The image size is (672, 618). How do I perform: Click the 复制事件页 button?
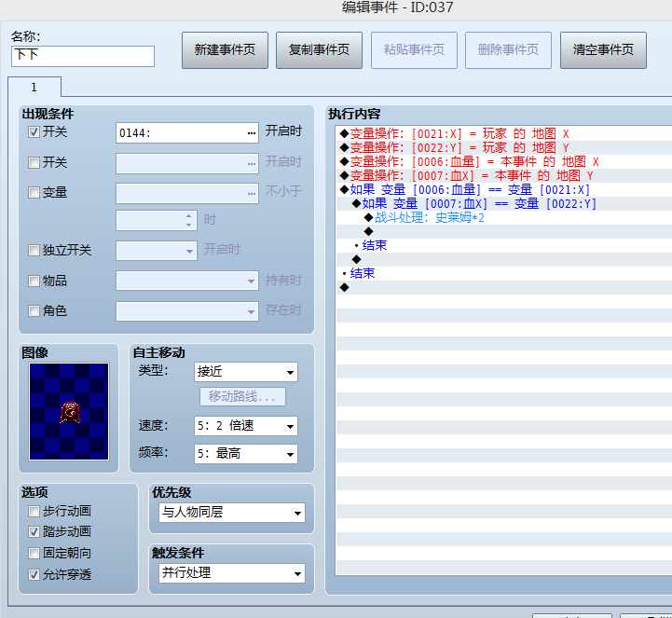pyautogui.click(x=320, y=50)
